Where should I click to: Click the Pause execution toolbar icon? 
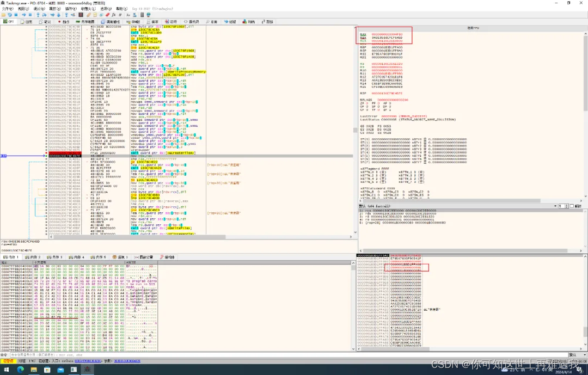coord(30,15)
